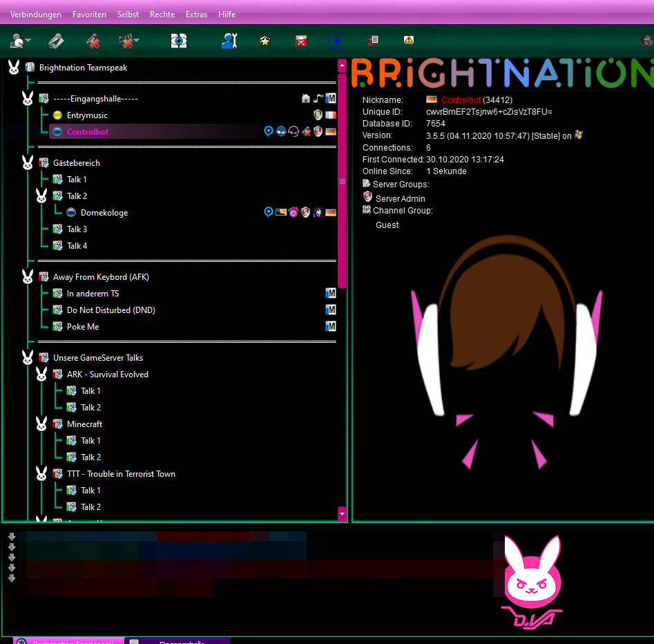Click the blue headset face badge on the Controlbot row
The image size is (654, 644).
click(x=281, y=131)
